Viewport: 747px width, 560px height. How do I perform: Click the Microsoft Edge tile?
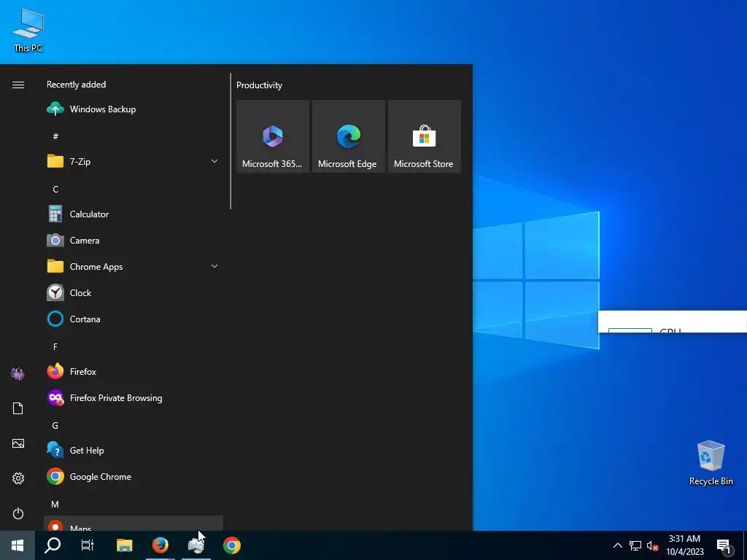click(x=348, y=136)
